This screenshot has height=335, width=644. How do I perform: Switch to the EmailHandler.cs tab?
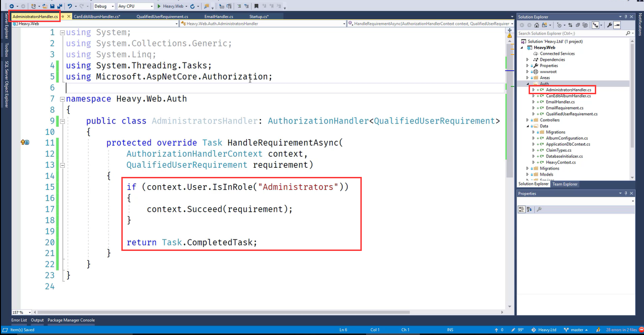(x=219, y=17)
